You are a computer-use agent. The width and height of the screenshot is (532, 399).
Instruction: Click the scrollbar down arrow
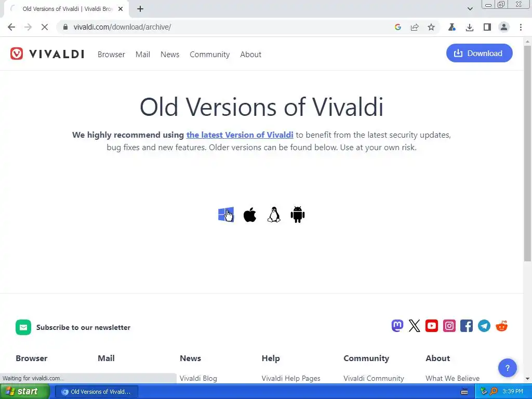(x=527, y=379)
